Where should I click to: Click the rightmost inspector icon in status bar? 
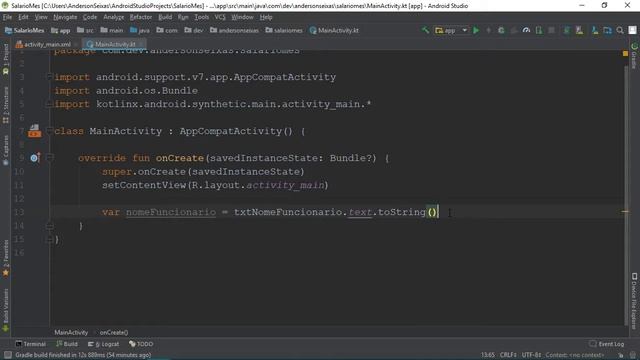(633, 355)
